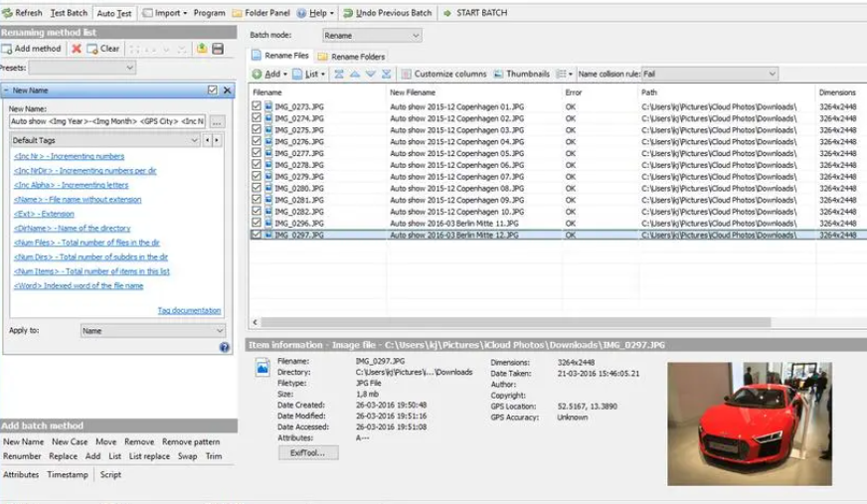Uncheck the IMG_0282.JPG checkbox
The width and height of the screenshot is (867, 504).
[256, 211]
